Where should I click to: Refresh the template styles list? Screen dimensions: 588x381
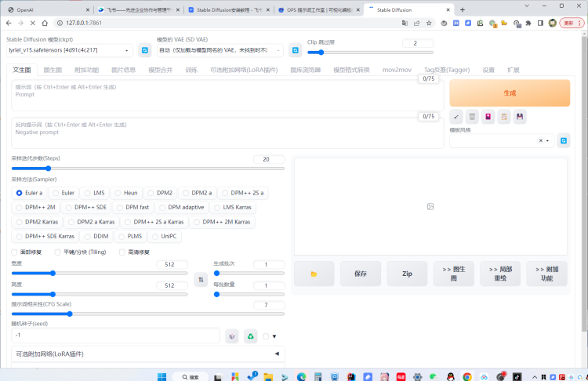[563, 140]
